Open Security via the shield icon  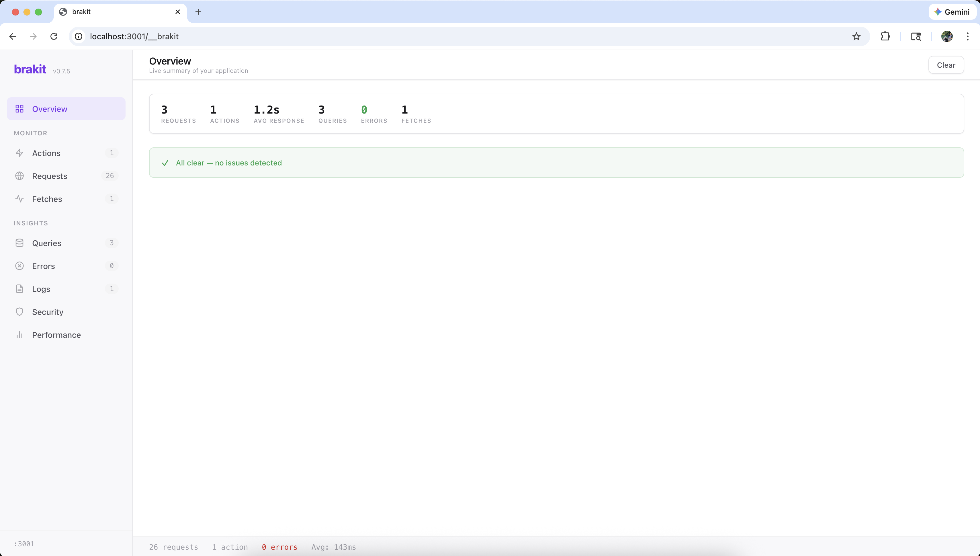coord(20,312)
